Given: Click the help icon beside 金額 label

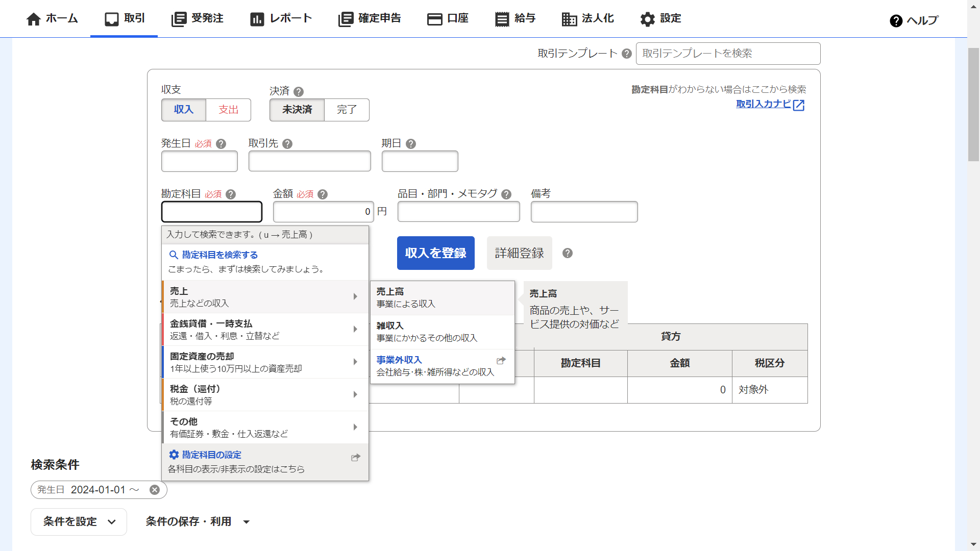Looking at the screenshot, I should coord(322,194).
